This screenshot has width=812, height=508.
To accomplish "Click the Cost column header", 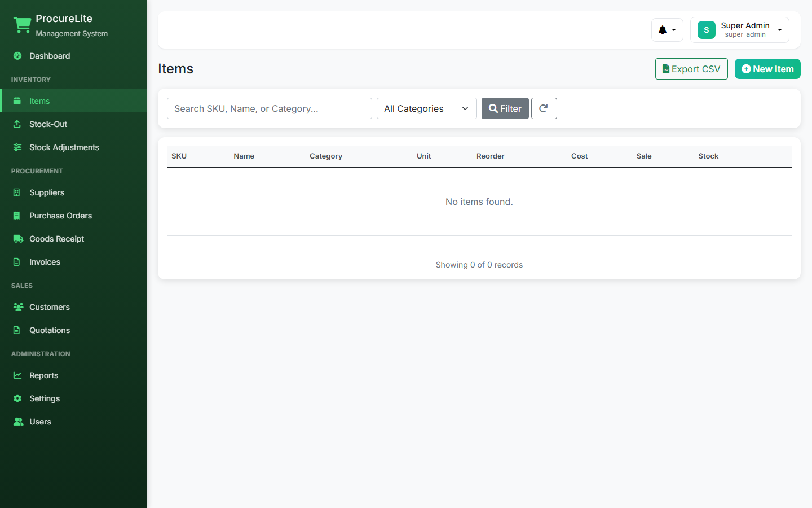I will pyautogui.click(x=580, y=156).
